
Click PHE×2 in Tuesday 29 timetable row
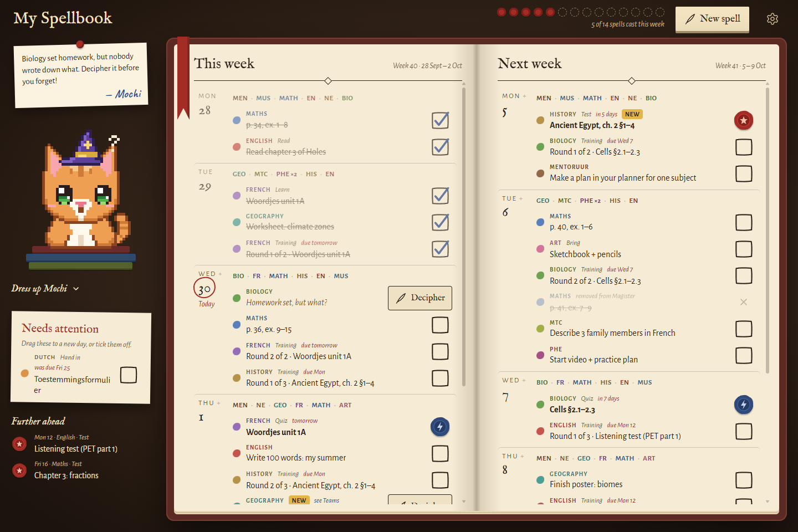click(x=287, y=174)
